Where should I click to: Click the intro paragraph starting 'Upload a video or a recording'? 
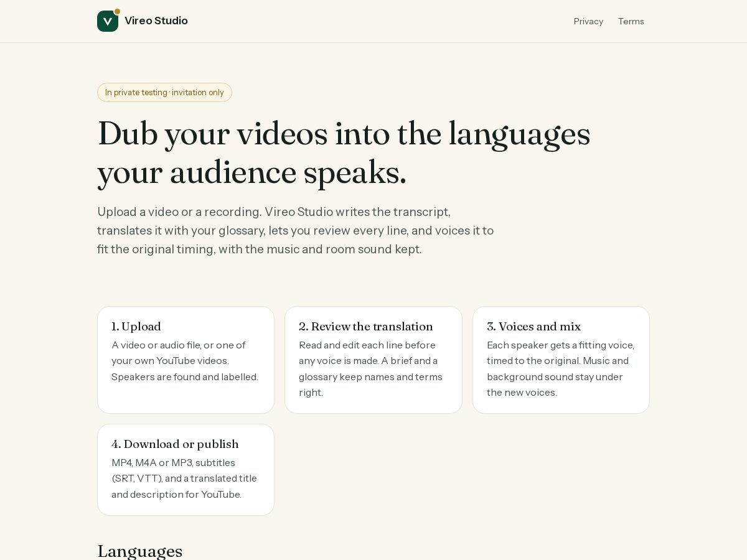[x=296, y=230]
